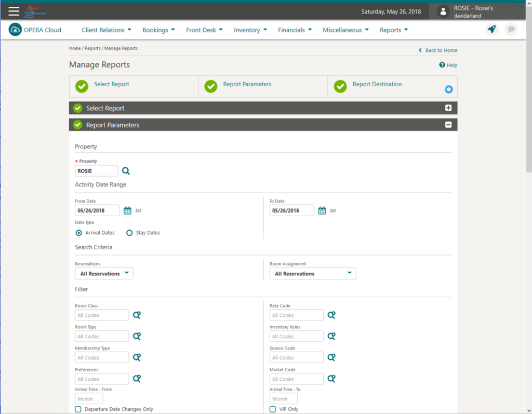Click the Help link

(452, 65)
